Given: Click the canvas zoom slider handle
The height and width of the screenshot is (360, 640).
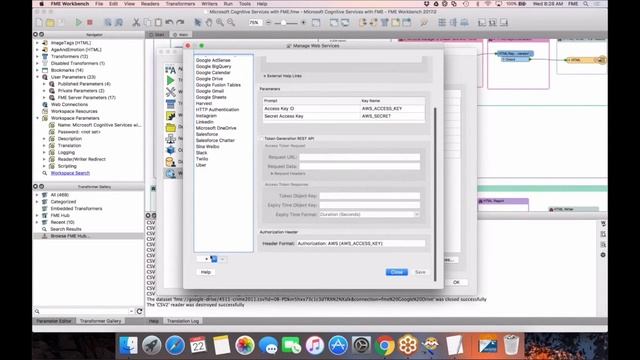Looking at the screenshot, I should click(283, 23).
